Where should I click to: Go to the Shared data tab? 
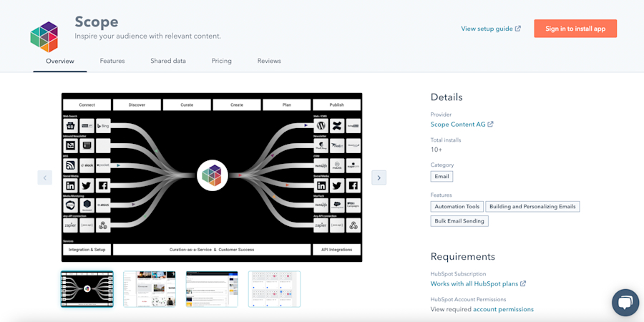(168, 61)
